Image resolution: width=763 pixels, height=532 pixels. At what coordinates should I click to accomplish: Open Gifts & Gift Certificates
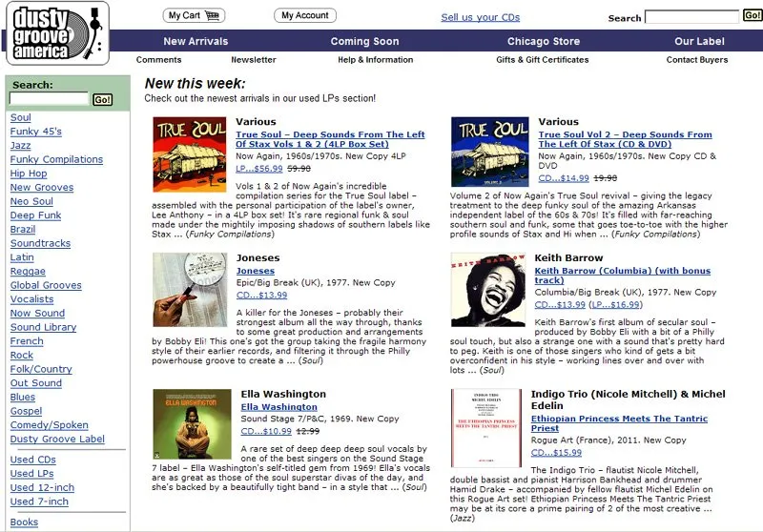click(x=542, y=60)
